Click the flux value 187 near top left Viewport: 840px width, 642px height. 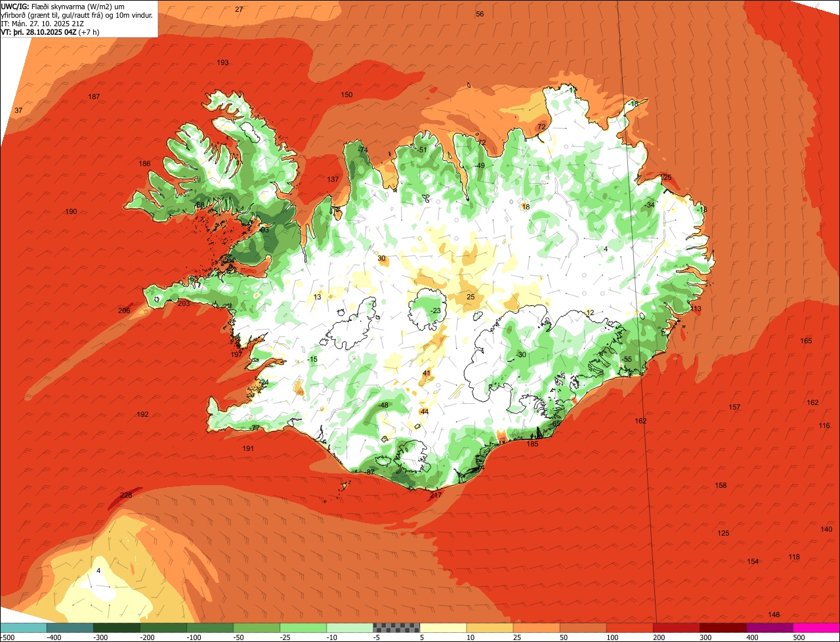[94, 96]
